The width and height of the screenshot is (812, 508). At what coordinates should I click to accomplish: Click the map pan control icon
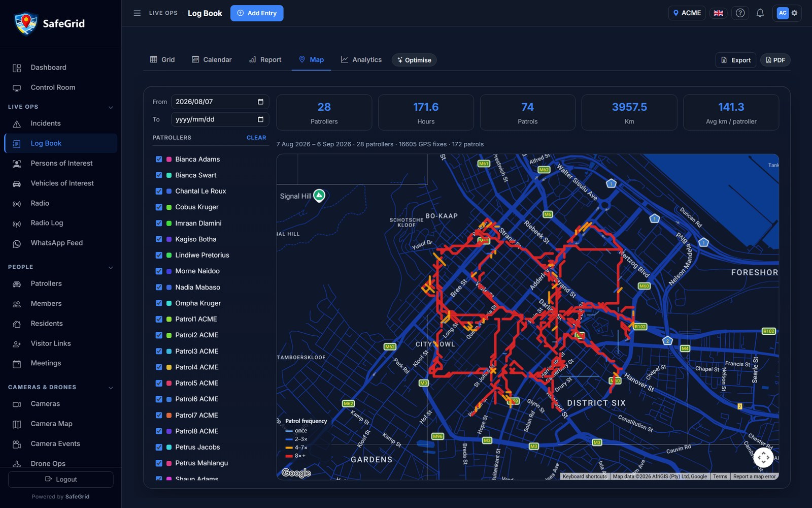763,458
